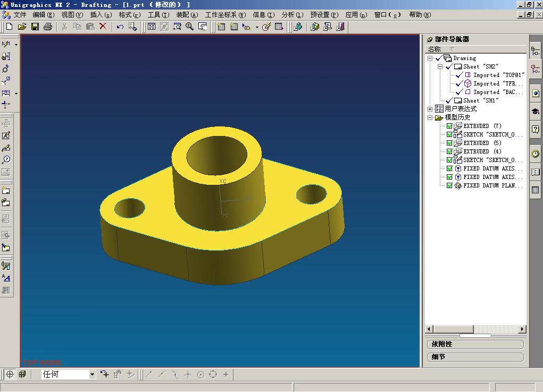Open the 帮助(H) menu
Screen dimensions: 543x392
(x=420, y=15)
